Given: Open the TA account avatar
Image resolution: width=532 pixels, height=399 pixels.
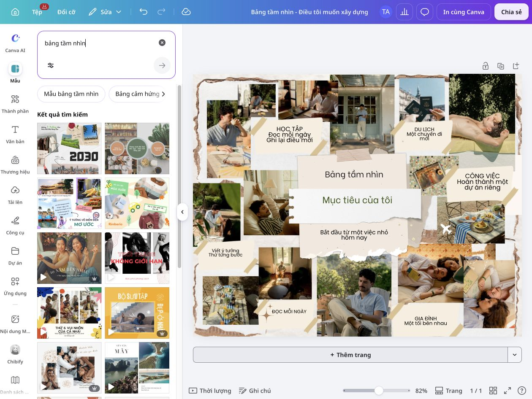Looking at the screenshot, I should [x=385, y=12].
